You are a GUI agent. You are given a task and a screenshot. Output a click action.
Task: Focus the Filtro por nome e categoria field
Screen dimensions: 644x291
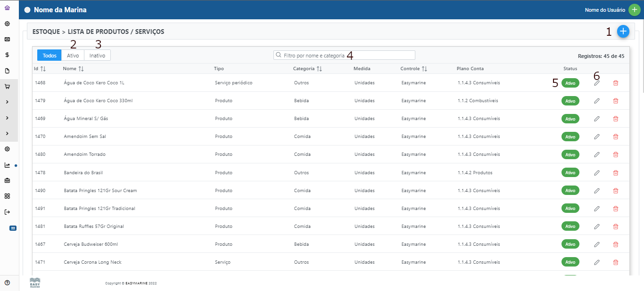[x=344, y=55]
